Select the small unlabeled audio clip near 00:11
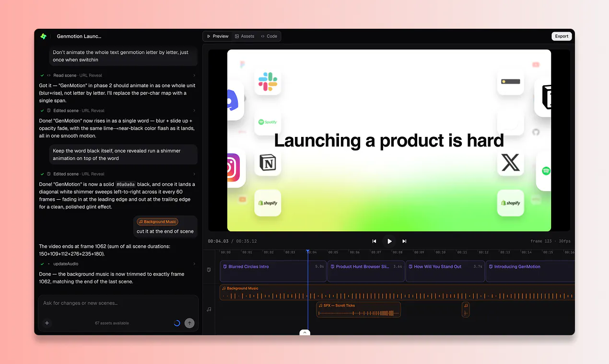Image resolution: width=609 pixels, height=364 pixels. coord(466,309)
